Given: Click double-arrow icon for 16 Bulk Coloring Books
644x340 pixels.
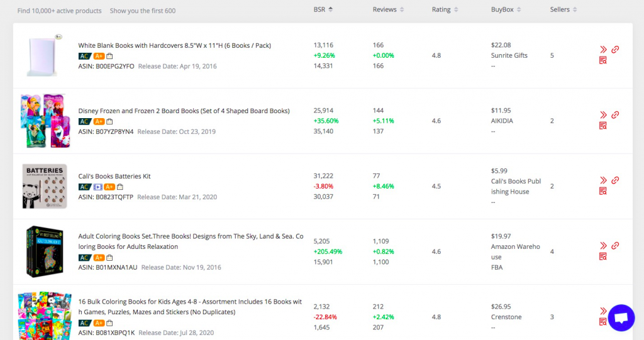Looking at the screenshot, I should pos(603,311).
